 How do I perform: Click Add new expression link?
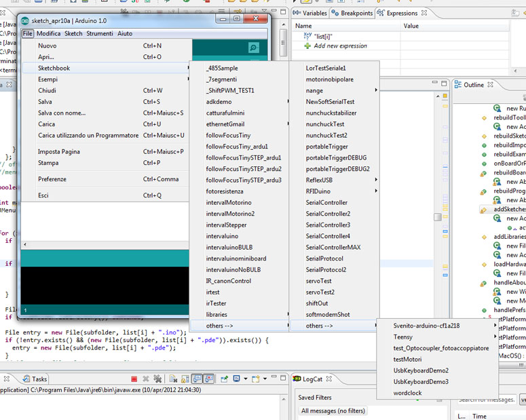[341, 46]
